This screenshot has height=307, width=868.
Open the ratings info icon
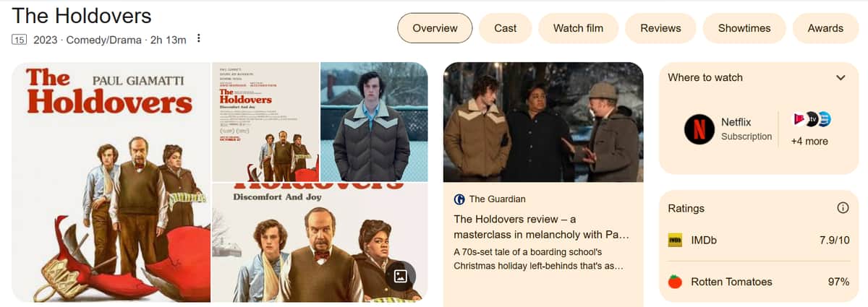[842, 208]
